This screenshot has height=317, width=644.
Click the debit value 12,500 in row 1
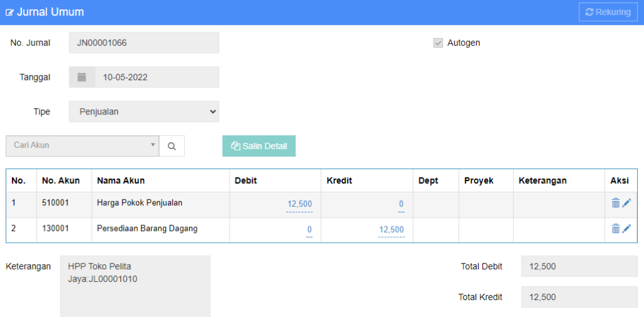pyautogui.click(x=299, y=204)
